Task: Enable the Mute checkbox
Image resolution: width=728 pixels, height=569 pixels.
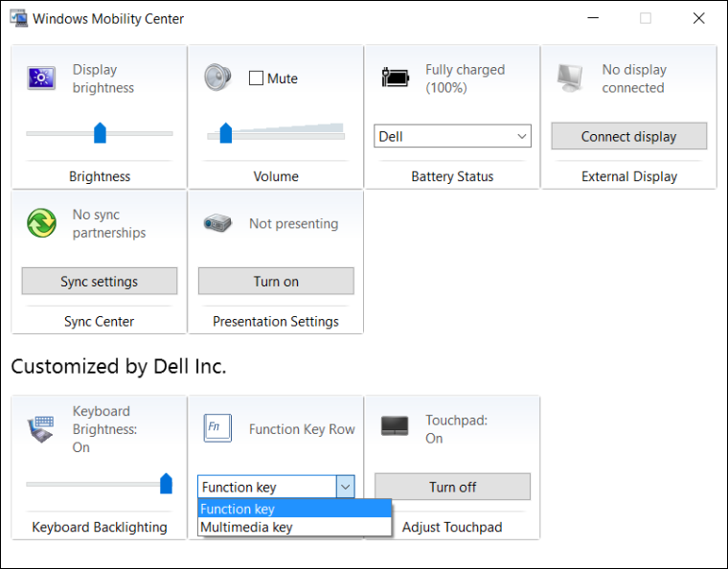Action: coord(256,79)
